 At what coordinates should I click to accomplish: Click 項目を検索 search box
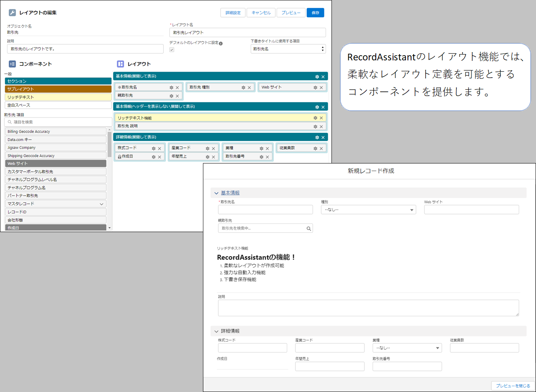(x=58, y=122)
